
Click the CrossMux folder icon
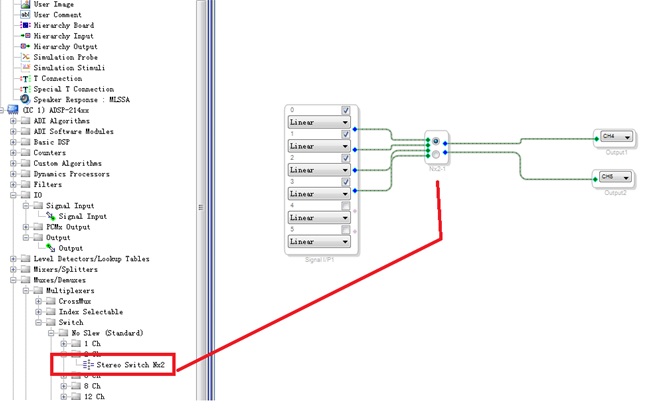click(x=51, y=301)
